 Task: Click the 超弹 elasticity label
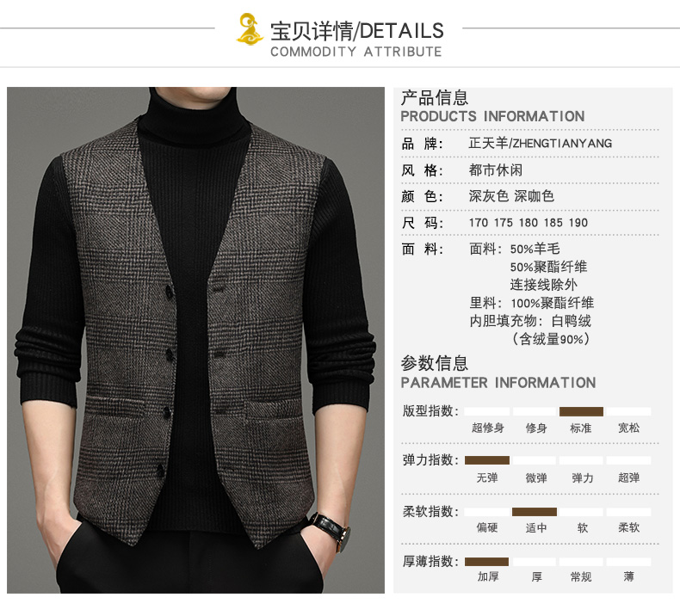[629, 477]
